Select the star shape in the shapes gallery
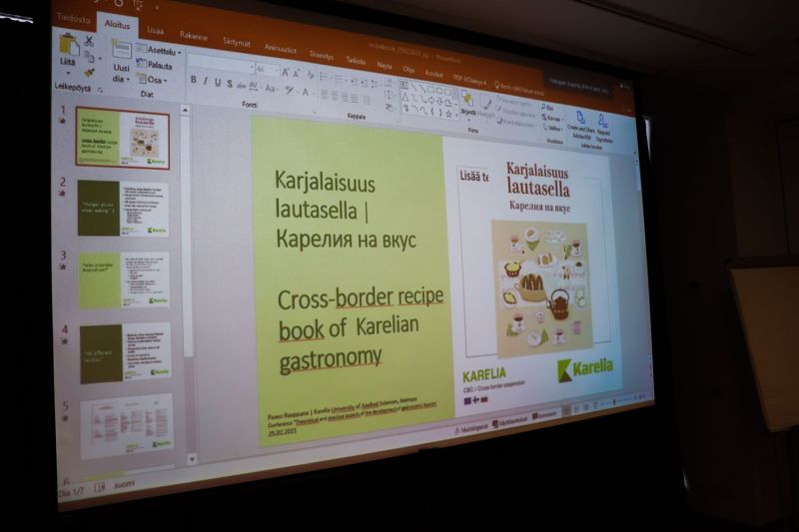The height and width of the screenshot is (532, 799). [448, 114]
